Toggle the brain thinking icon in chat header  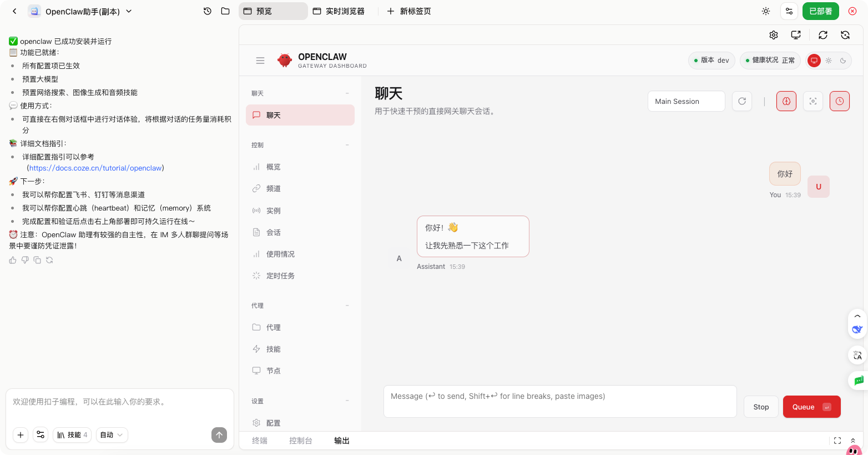pyautogui.click(x=786, y=101)
